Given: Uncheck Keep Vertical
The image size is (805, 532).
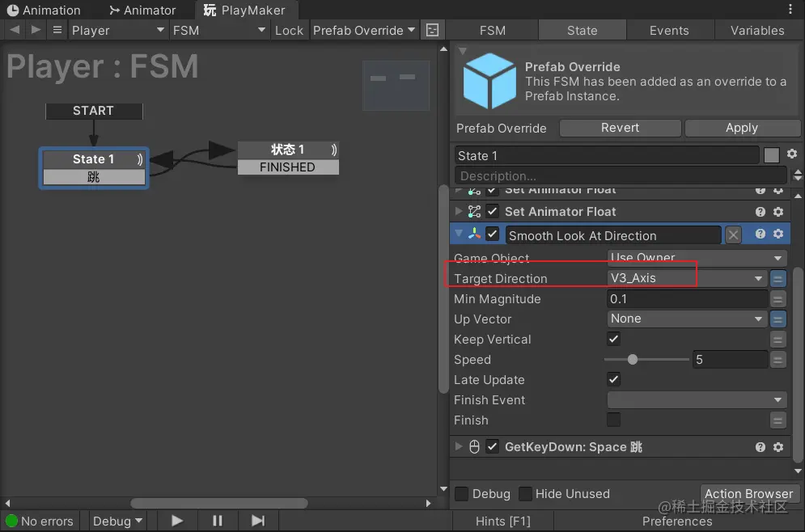Looking at the screenshot, I should coord(613,339).
